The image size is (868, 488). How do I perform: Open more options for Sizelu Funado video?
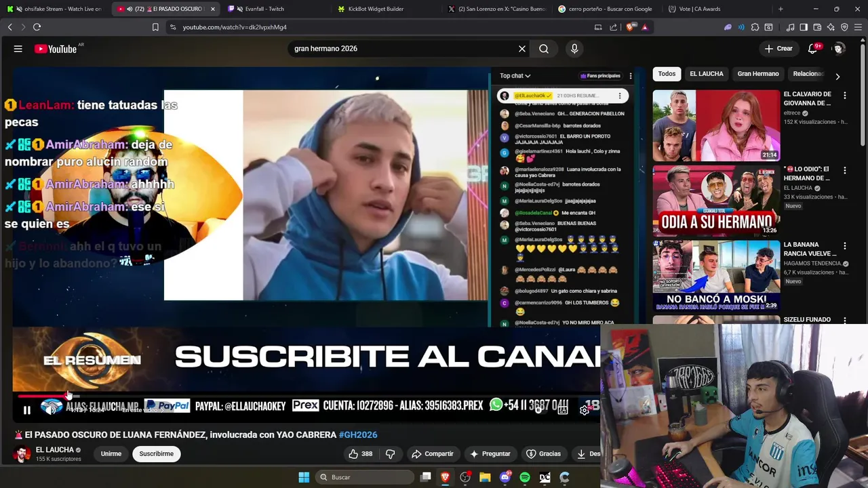tap(845, 320)
